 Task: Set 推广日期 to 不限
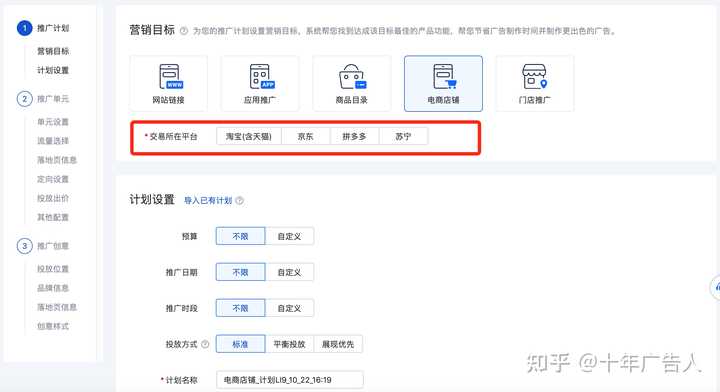[240, 272]
